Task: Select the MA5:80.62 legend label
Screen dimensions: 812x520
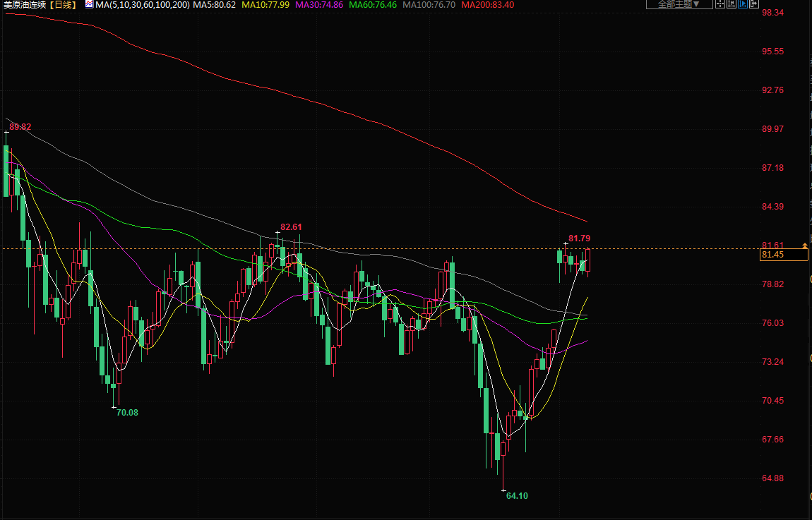Action: tap(215, 4)
